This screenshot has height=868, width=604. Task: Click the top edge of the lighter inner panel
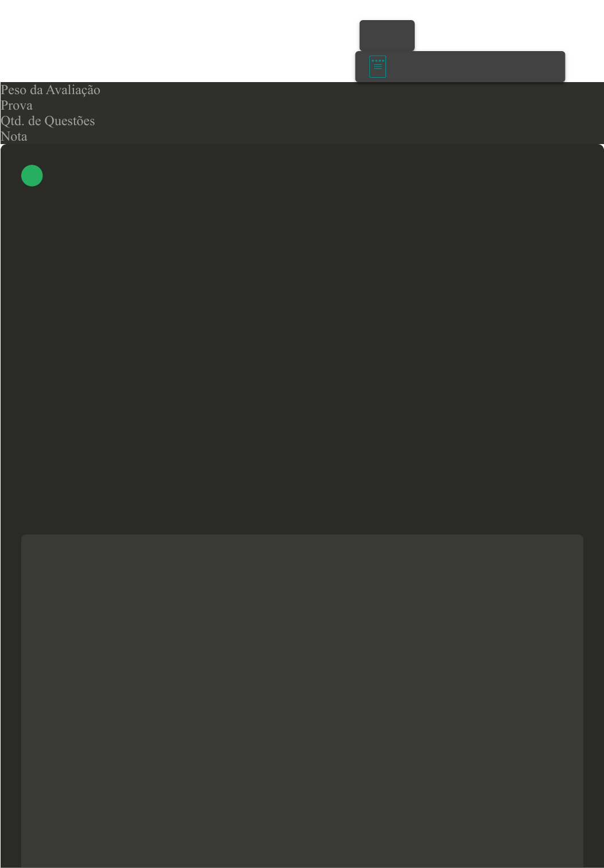tap(302, 536)
